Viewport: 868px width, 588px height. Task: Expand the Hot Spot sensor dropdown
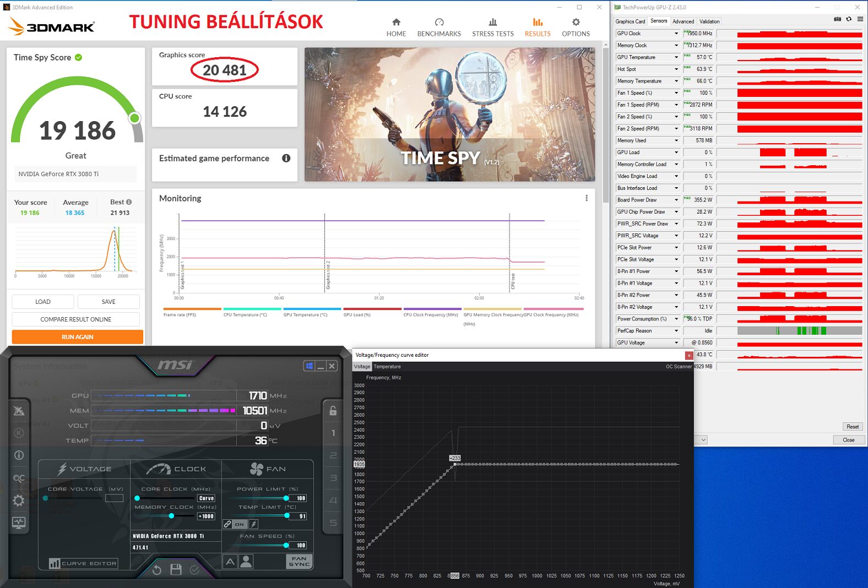(x=676, y=69)
